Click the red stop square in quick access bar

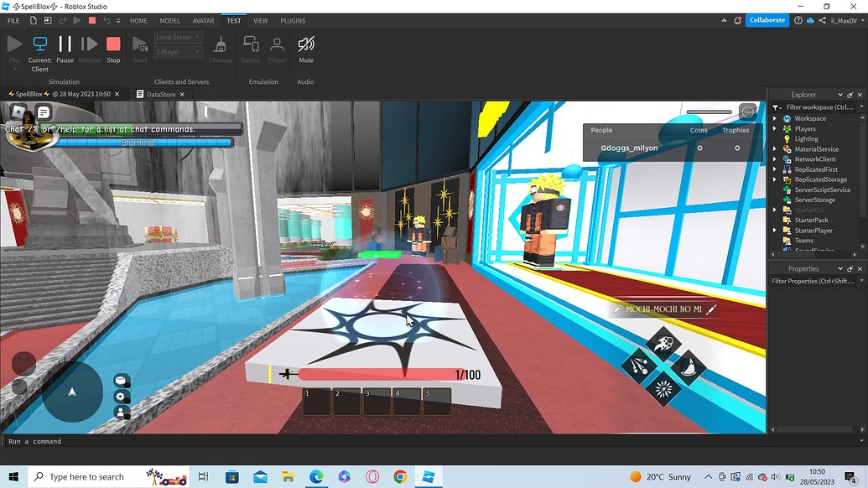[92, 20]
